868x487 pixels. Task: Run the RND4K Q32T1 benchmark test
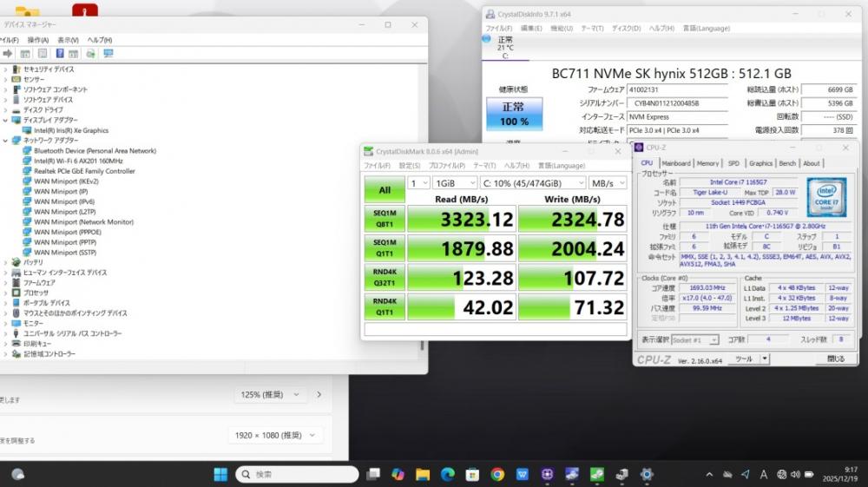point(385,280)
